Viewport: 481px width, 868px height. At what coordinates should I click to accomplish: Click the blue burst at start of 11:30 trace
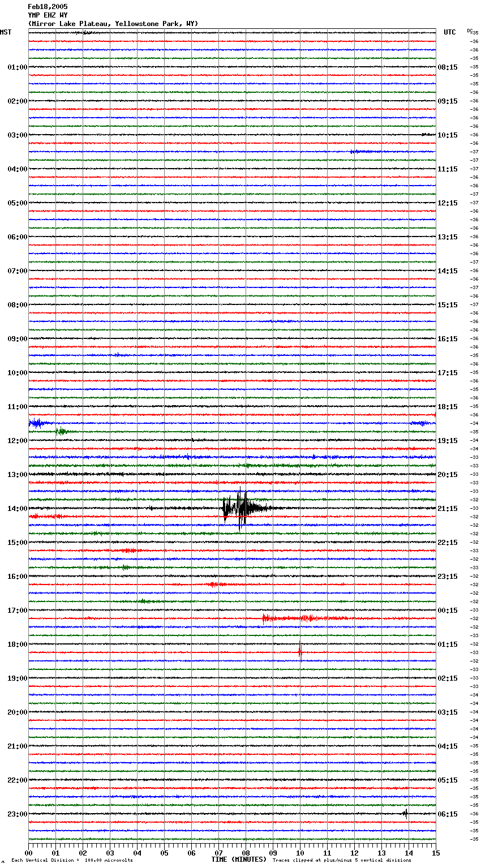(x=40, y=423)
